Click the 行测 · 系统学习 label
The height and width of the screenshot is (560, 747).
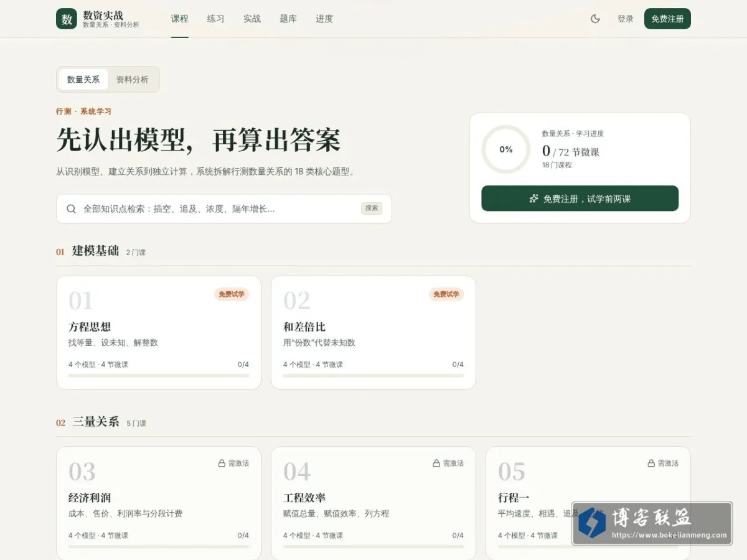point(83,111)
